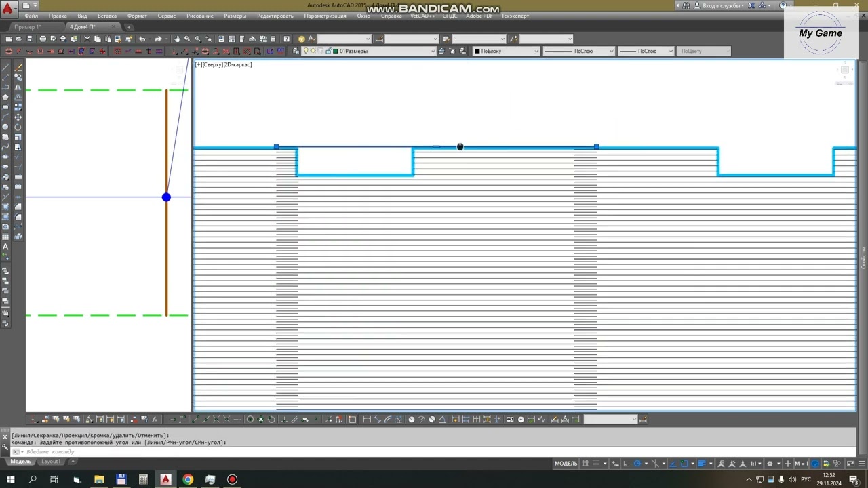Open the Рисование menu

point(200,16)
